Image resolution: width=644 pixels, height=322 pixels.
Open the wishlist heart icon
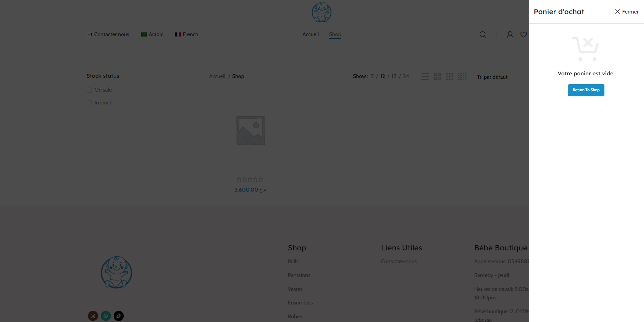523,34
